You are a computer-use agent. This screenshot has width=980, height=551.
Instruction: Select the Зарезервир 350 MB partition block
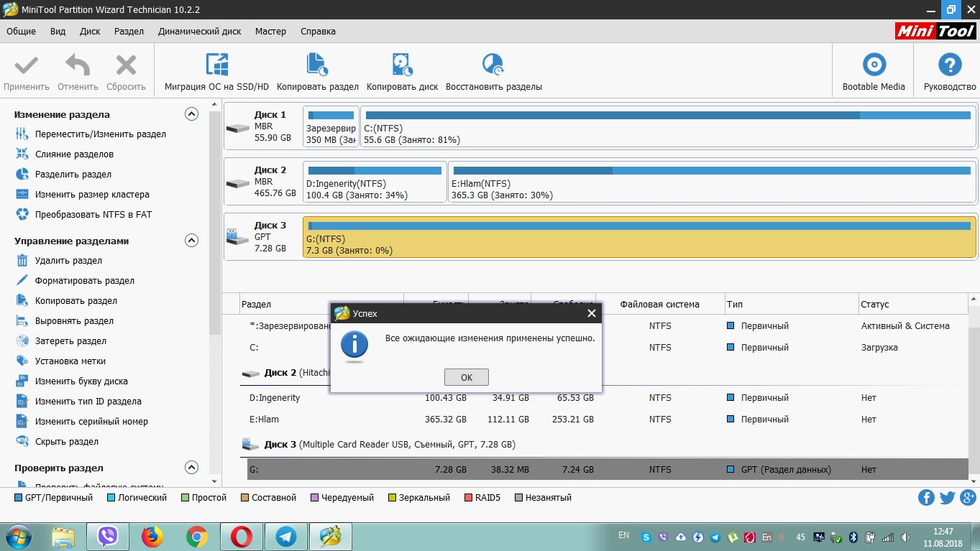(331, 127)
